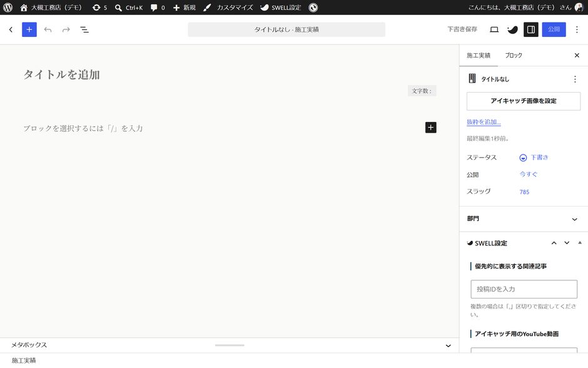This screenshot has height=368, width=588.
Task: Open the カスタマイズ customizer link
Action: click(x=228, y=8)
